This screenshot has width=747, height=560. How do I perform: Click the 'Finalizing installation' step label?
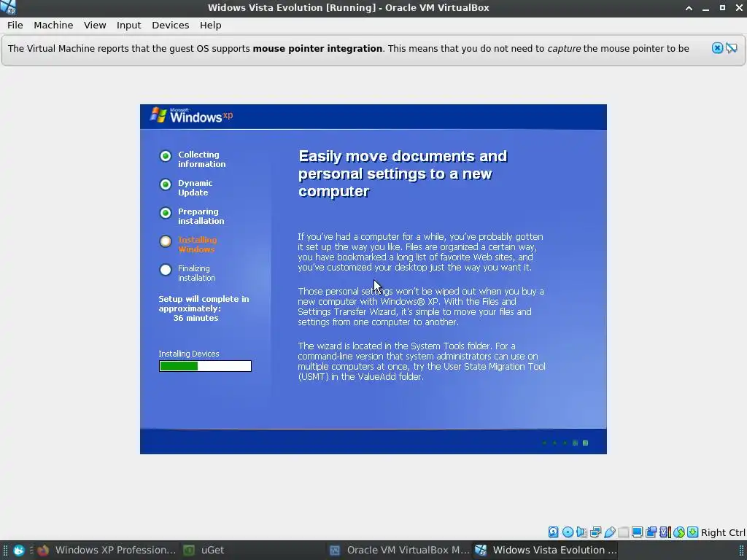coord(196,273)
